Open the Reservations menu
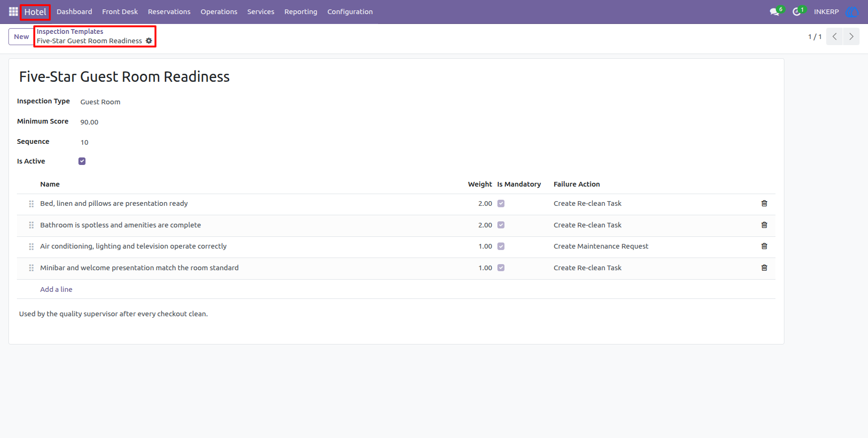The height and width of the screenshot is (438, 868). [169, 12]
